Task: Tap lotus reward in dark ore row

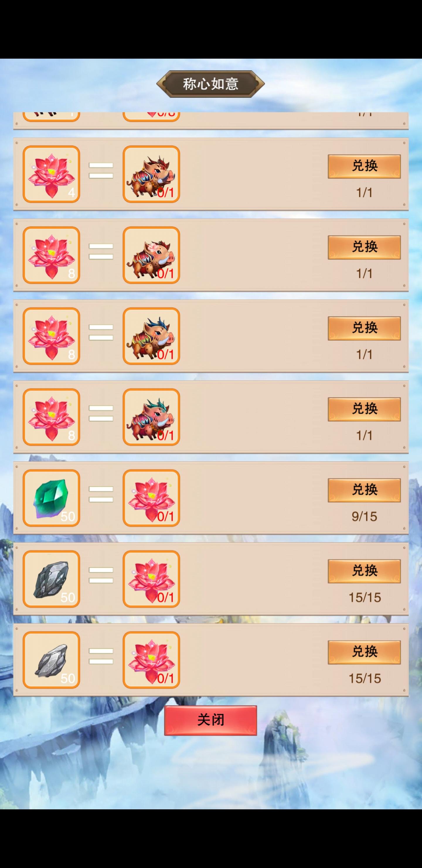Action: pyautogui.click(x=151, y=579)
